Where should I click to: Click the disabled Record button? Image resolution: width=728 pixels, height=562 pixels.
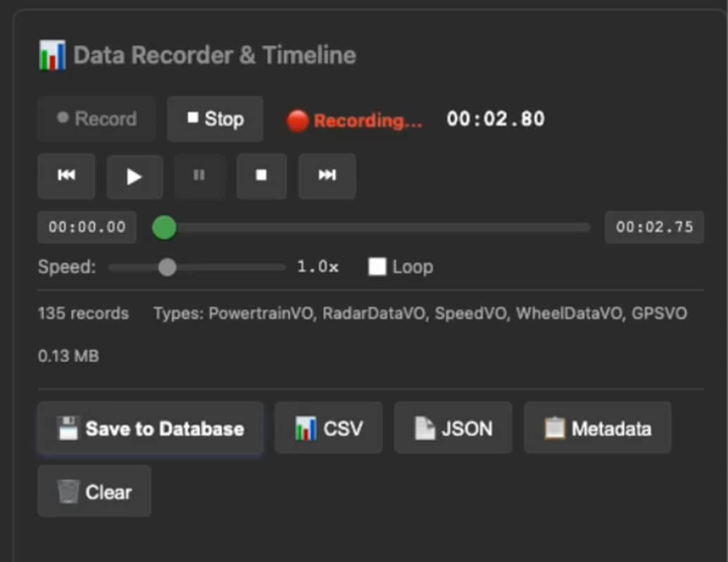[96, 119]
